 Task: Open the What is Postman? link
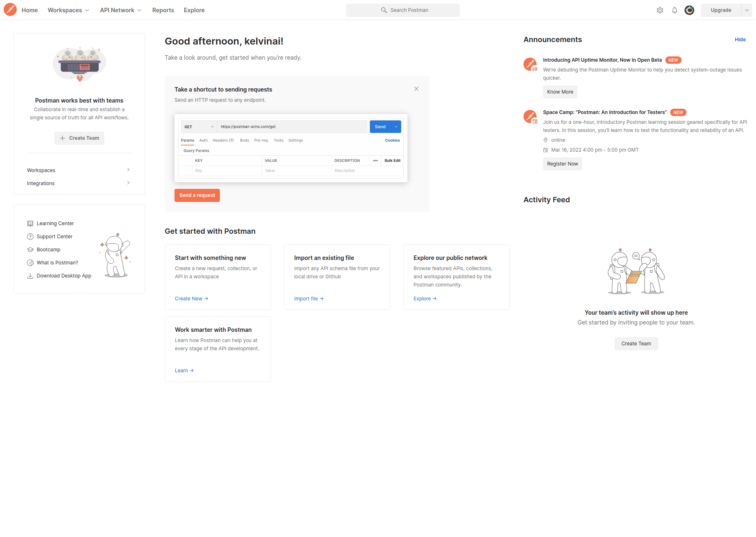click(57, 263)
